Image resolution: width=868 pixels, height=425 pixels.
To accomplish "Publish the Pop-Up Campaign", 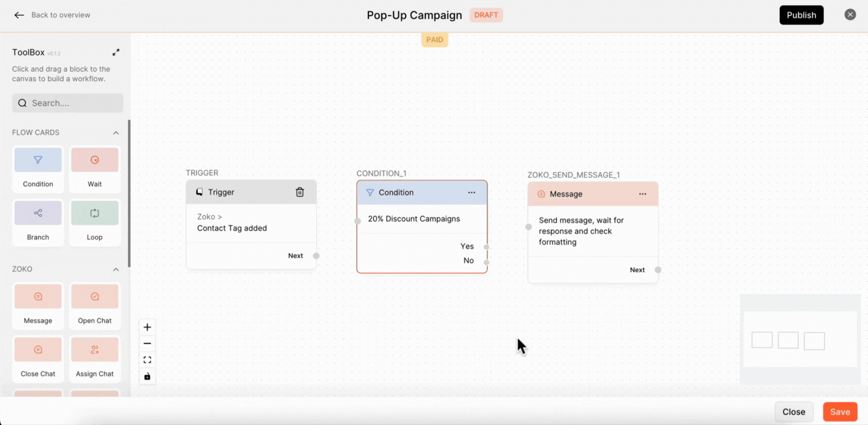I will click(801, 15).
